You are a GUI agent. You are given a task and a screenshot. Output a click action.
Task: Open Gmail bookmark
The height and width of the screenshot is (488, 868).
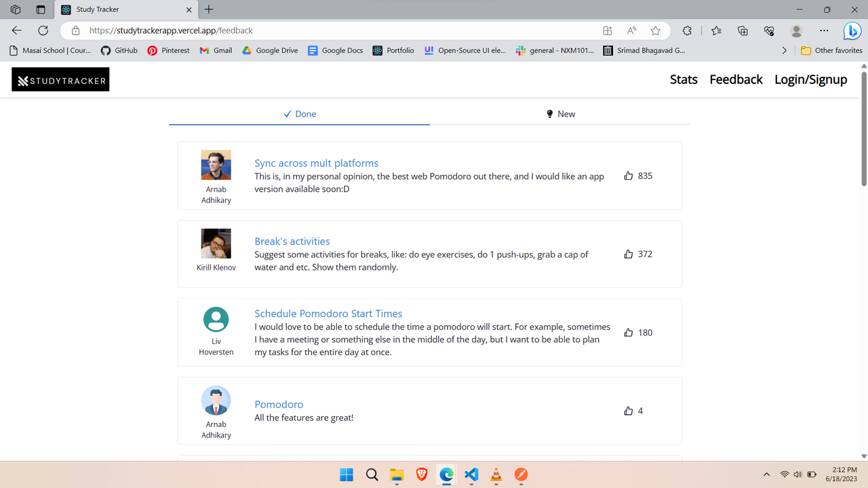click(216, 50)
